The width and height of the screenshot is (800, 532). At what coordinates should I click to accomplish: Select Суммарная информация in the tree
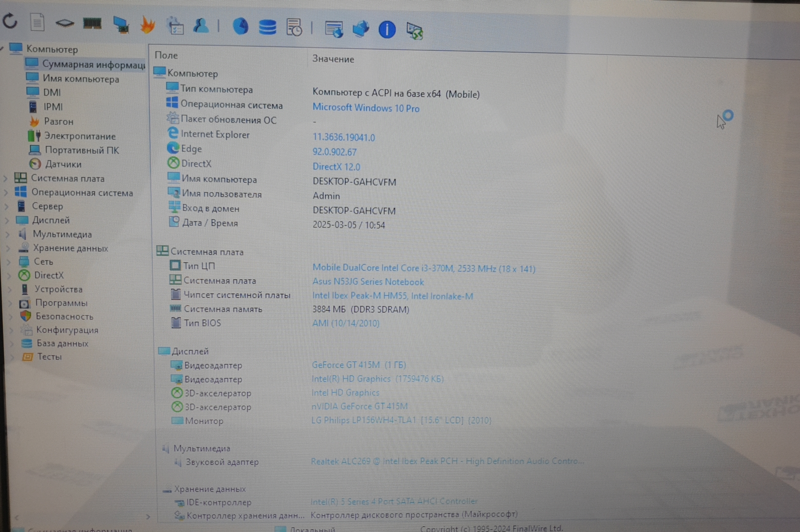tap(85, 64)
